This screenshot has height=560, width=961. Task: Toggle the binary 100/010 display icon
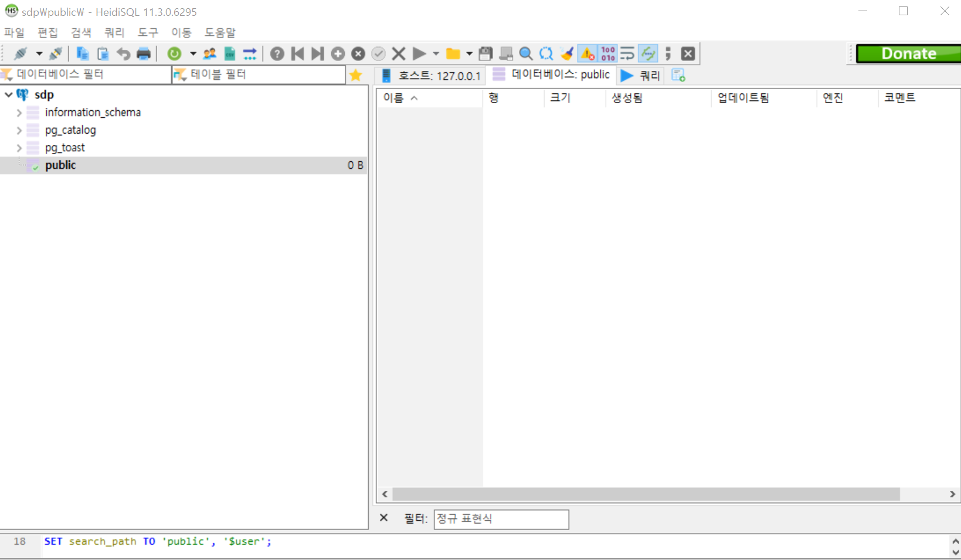tap(608, 54)
